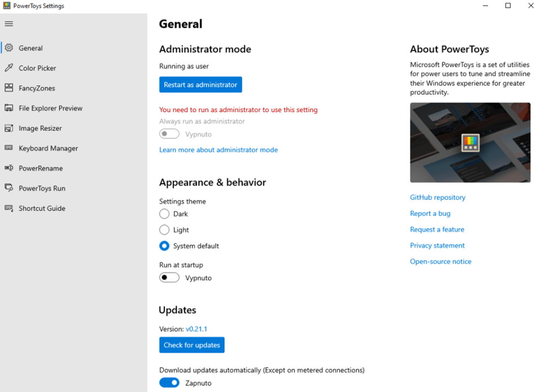Click the PowerToys preview image
This screenshot has width=540, height=392.
point(470,142)
